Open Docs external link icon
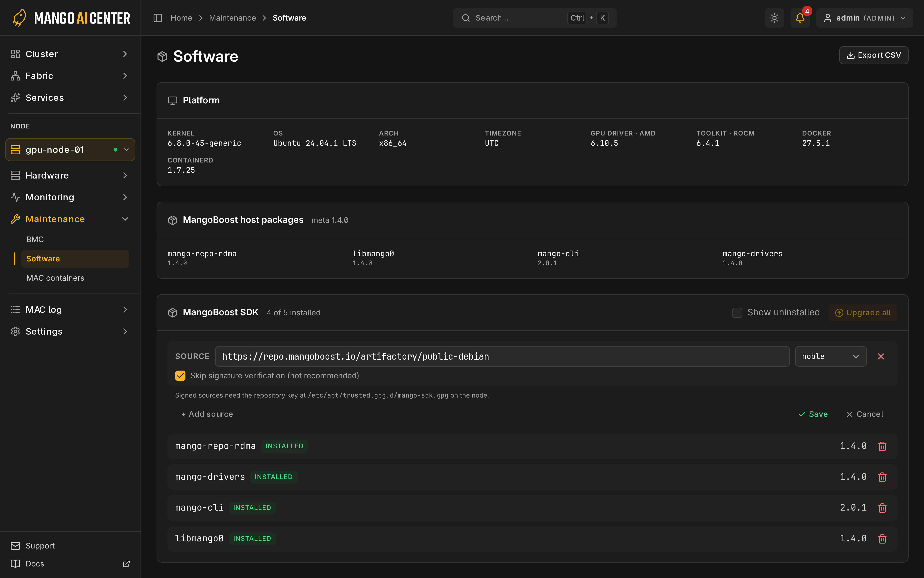The height and width of the screenshot is (578, 924). point(126,564)
